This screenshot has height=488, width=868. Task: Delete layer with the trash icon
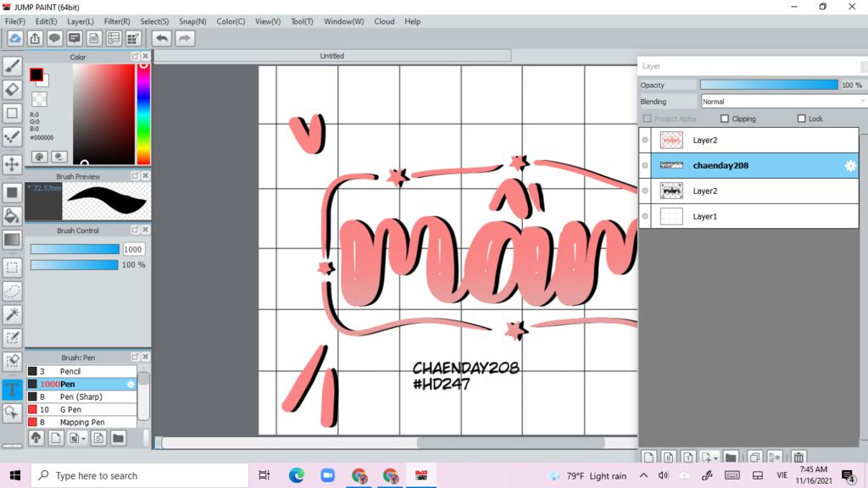798,457
